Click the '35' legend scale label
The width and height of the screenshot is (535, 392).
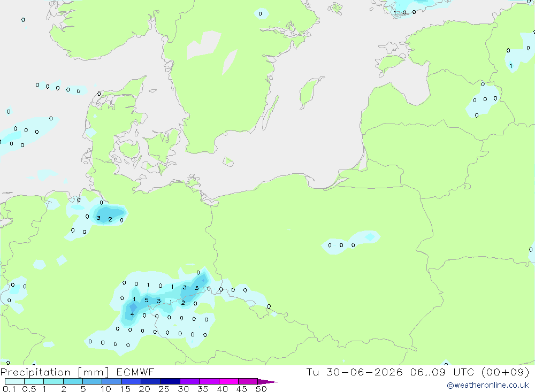203,389
